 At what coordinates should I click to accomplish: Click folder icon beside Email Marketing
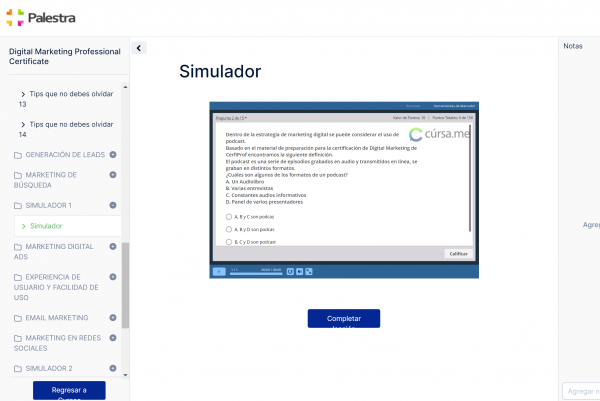[17, 318]
